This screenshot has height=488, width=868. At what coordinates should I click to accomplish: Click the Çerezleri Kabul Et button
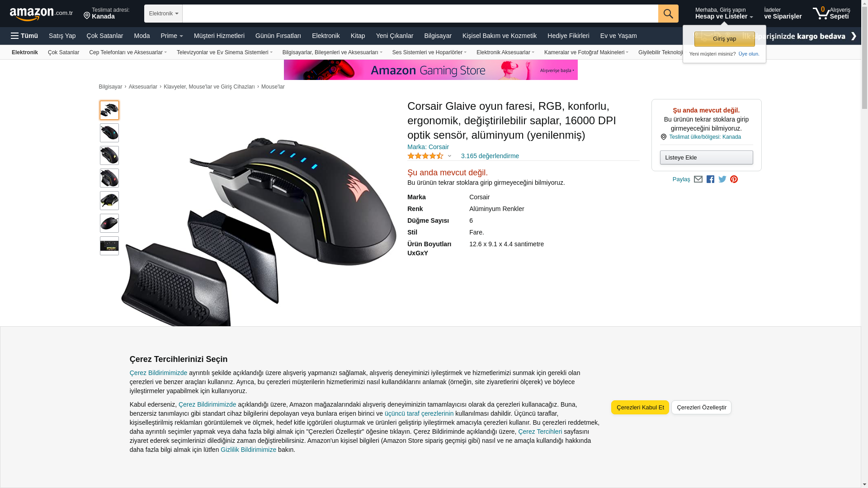click(x=640, y=408)
